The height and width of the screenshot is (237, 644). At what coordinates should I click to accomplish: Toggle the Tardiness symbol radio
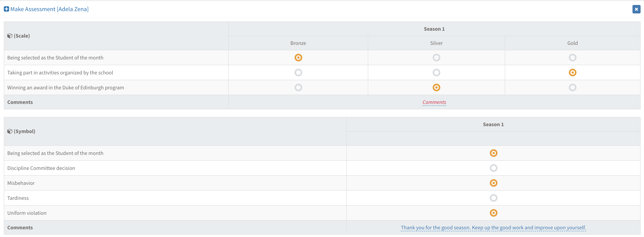point(493,198)
